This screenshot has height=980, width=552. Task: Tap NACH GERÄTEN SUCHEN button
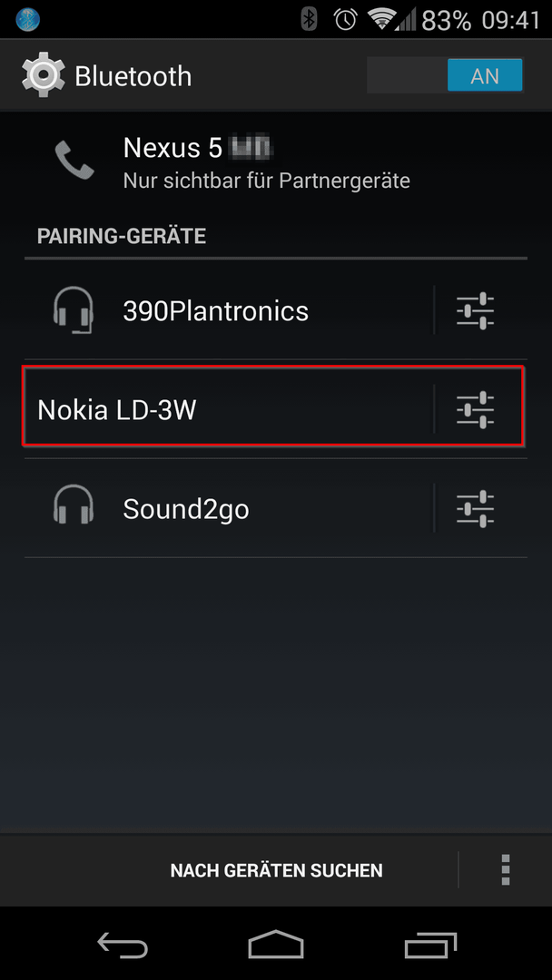pos(276,870)
